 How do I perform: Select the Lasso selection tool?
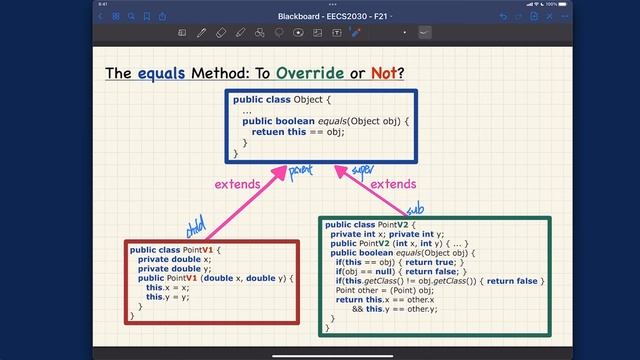(279, 33)
